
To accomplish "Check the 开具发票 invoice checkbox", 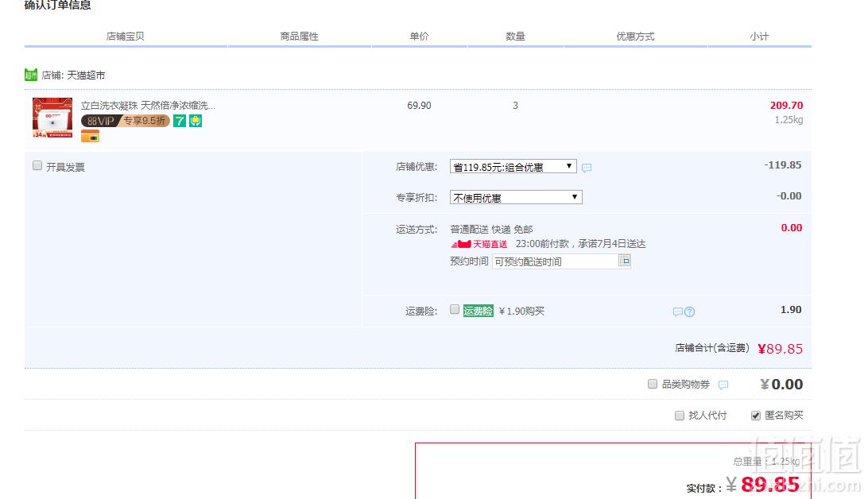I will click(x=37, y=165).
